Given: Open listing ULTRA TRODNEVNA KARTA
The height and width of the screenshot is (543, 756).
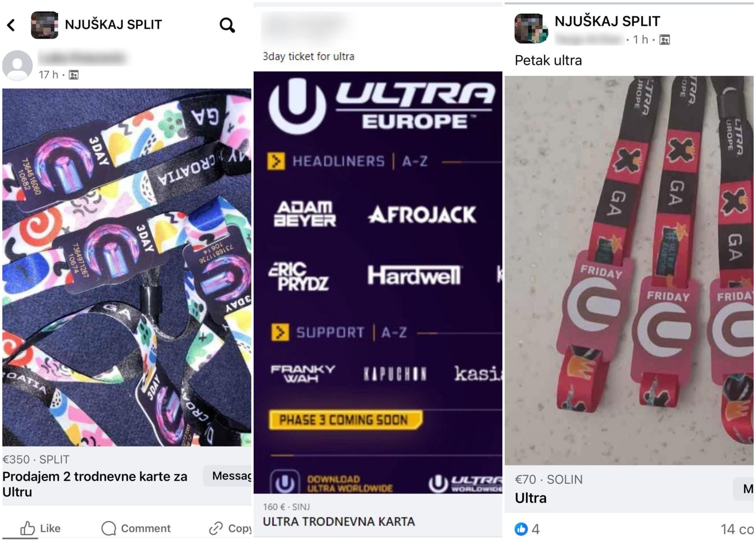Looking at the screenshot, I should pos(339,521).
